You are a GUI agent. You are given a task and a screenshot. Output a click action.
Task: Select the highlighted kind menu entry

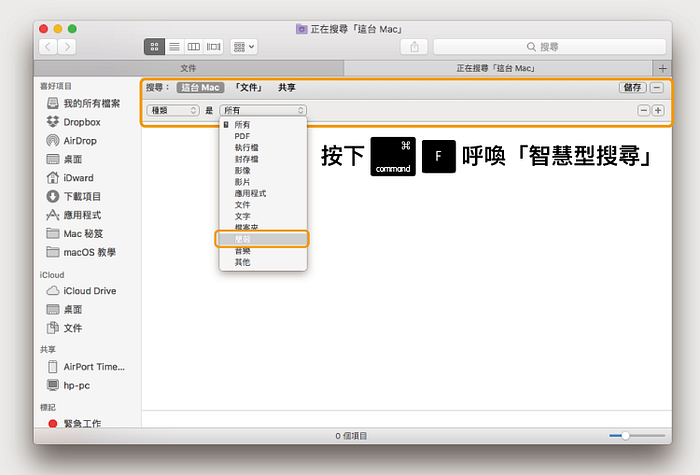coord(262,239)
